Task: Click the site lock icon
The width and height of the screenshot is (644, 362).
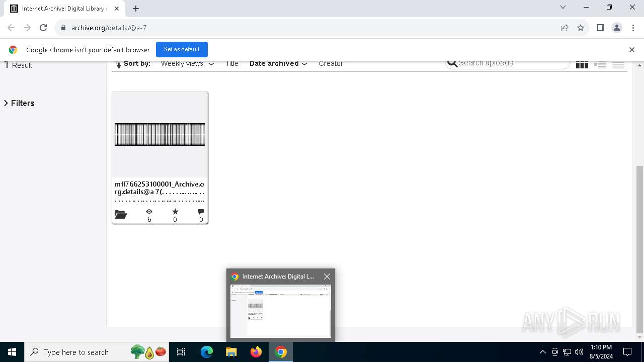Action: pos(63,28)
